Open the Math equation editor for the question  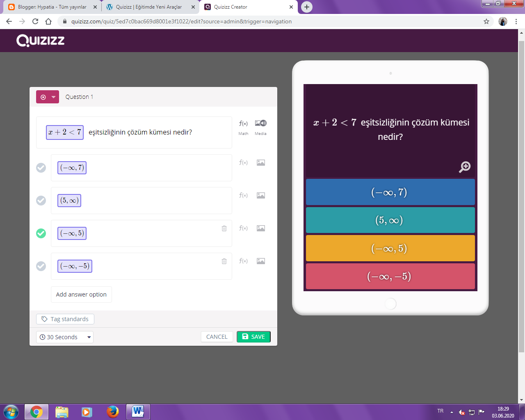243,123
